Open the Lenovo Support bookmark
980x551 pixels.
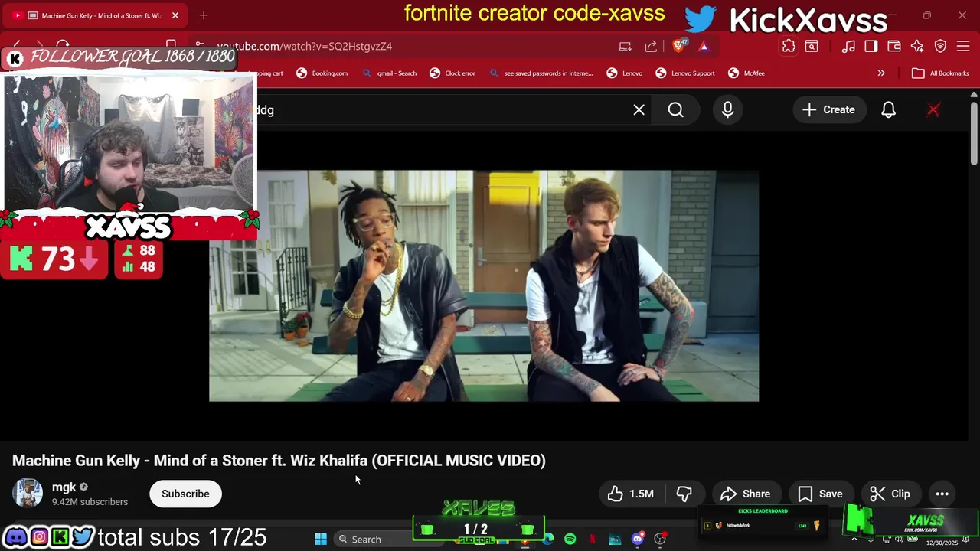click(x=685, y=73)
